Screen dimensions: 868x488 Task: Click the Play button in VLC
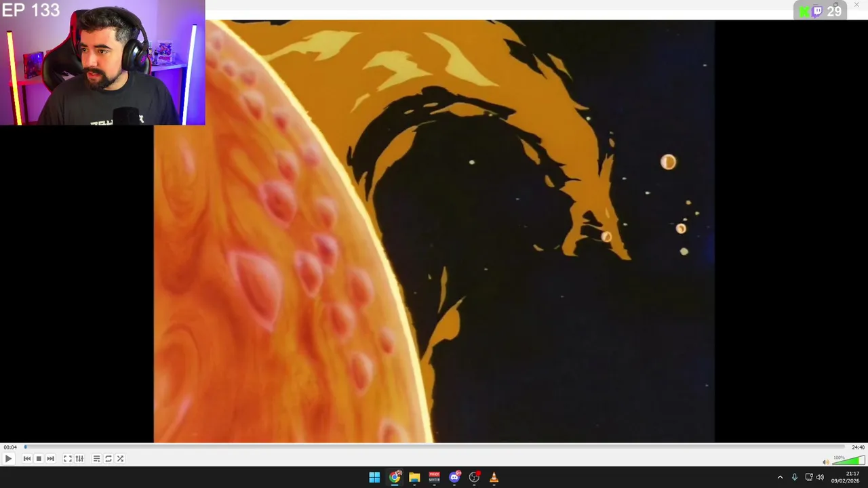click(x=8, y=459)
